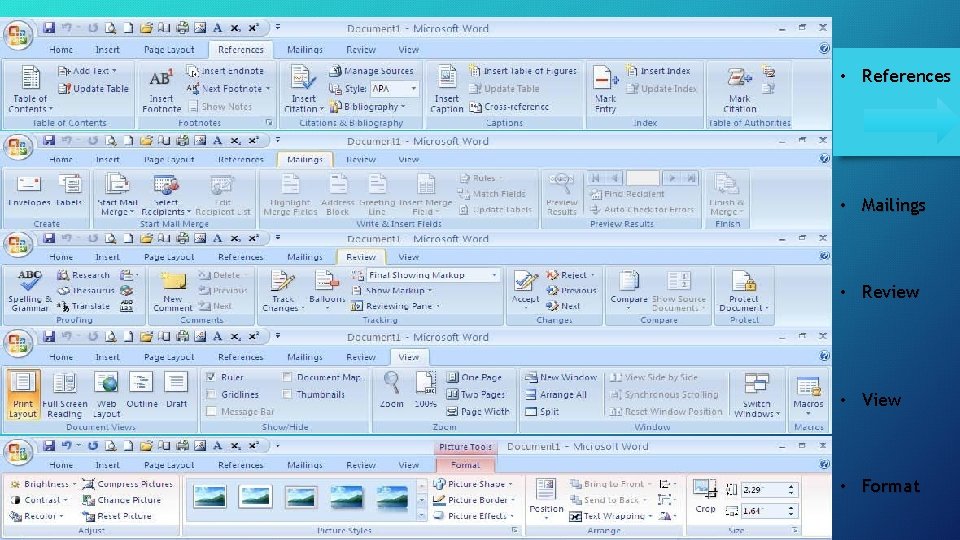Viewport: 960px width, 540px height.
Task: Run Spelling & Grammar check
Action: (29, 291)
